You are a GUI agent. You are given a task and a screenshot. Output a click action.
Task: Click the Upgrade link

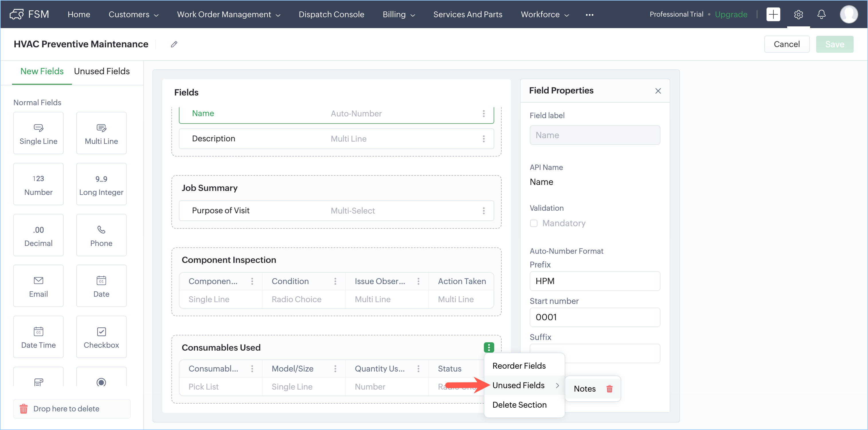pyautogui.click(x=731, y=15)
